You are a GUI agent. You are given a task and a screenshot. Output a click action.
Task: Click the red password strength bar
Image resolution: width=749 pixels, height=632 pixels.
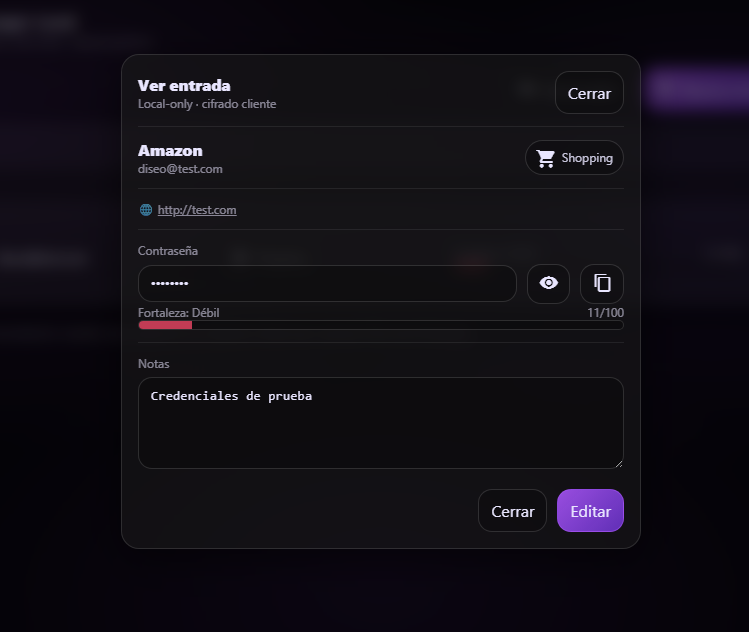click(165, 325)
